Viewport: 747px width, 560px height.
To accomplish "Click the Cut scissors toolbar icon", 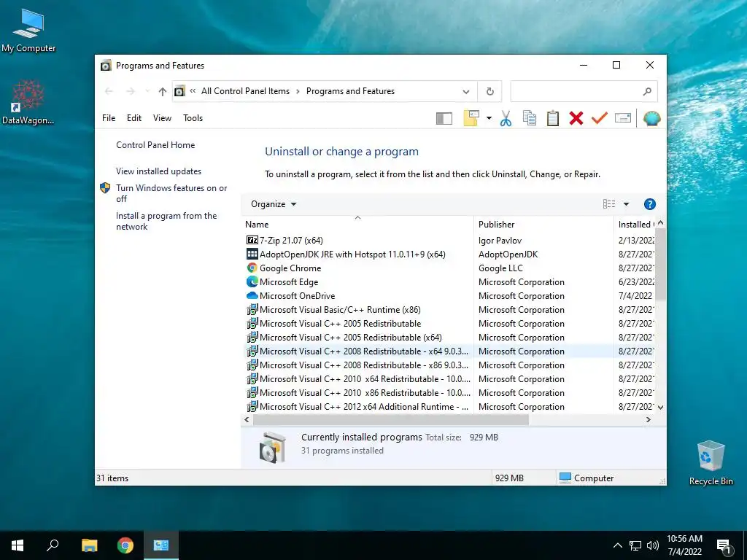I will 506,118.
